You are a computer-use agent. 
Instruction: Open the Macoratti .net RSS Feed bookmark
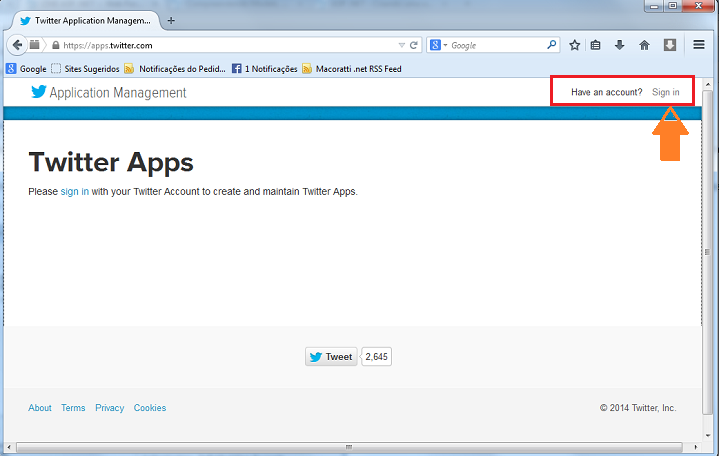[x=352, y=69]
